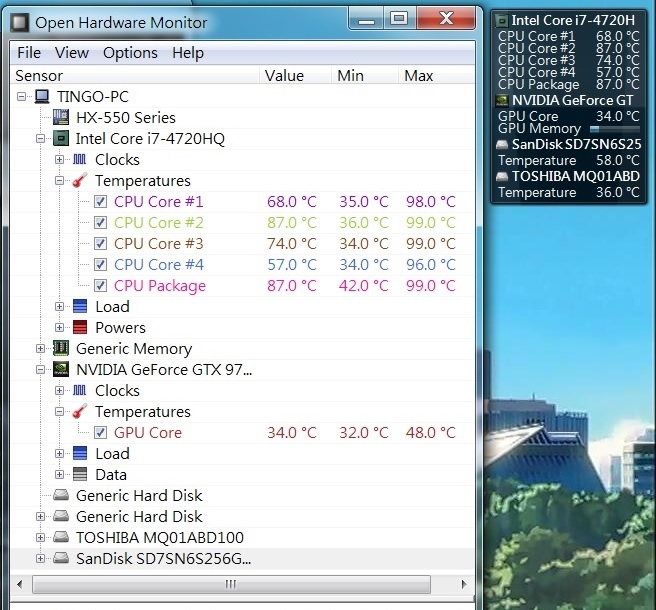The height and width of the screenshot is (610, 656).
Task: Expand the second Generic Hard Disk node
Action: click(x=41, y=516)
